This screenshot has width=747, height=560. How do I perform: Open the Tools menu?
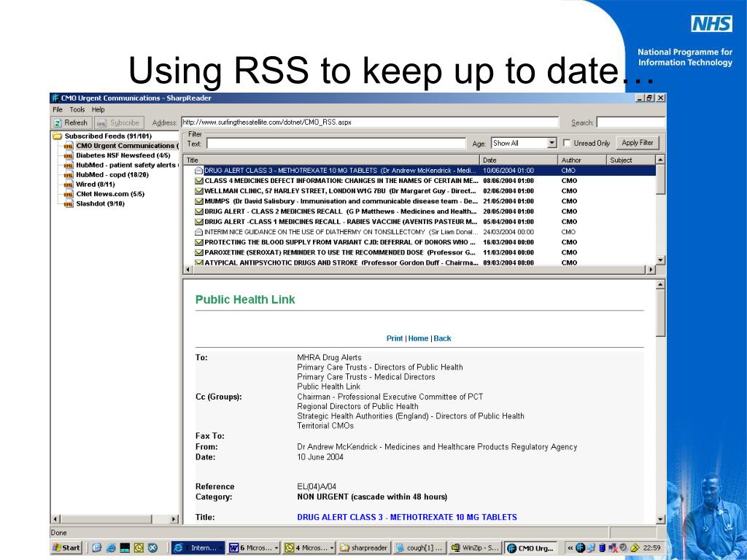click(x=77, y=109)
